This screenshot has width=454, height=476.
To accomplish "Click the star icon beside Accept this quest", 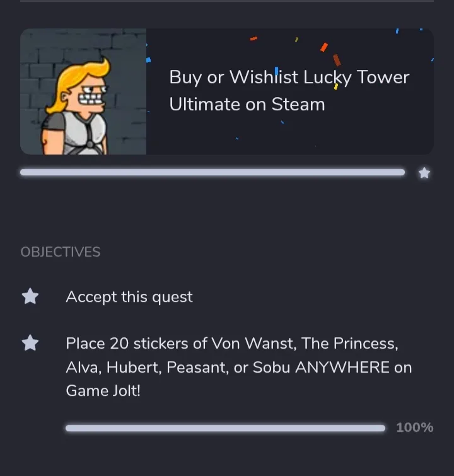I will coord(30,296).
